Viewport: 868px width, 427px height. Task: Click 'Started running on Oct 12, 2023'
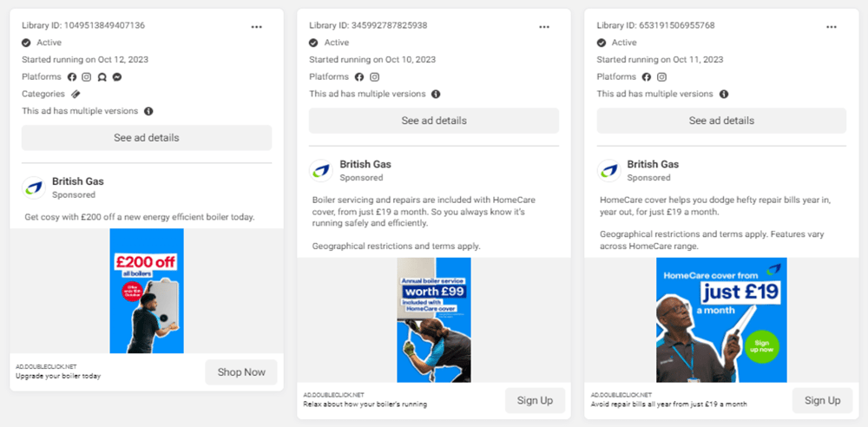[85, 60]
